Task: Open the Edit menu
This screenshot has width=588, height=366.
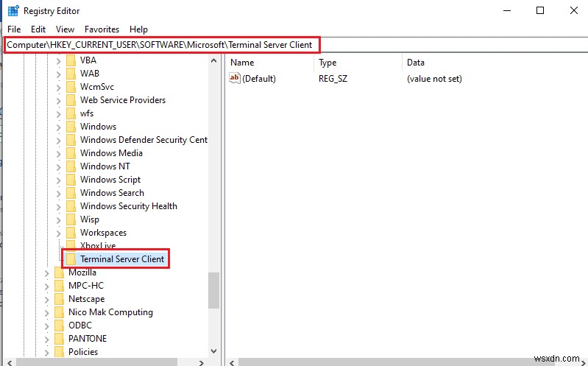Action: (x=38, y=29)
